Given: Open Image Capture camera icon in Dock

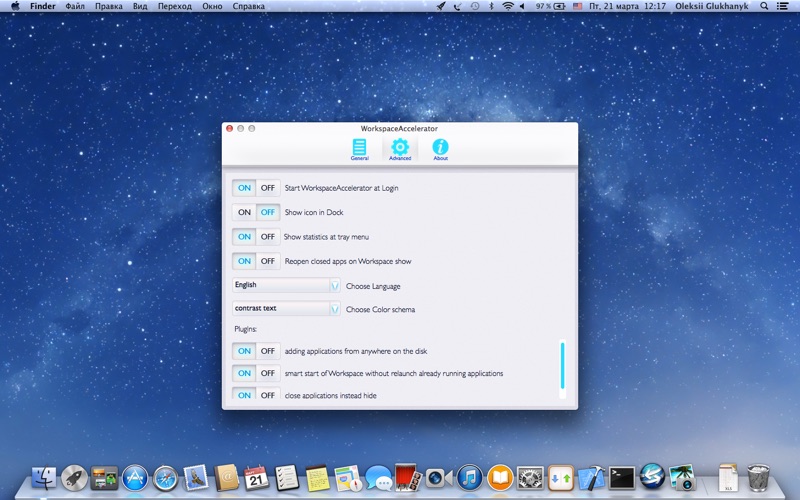Looking at the screenshot, I should coord(683,478).
